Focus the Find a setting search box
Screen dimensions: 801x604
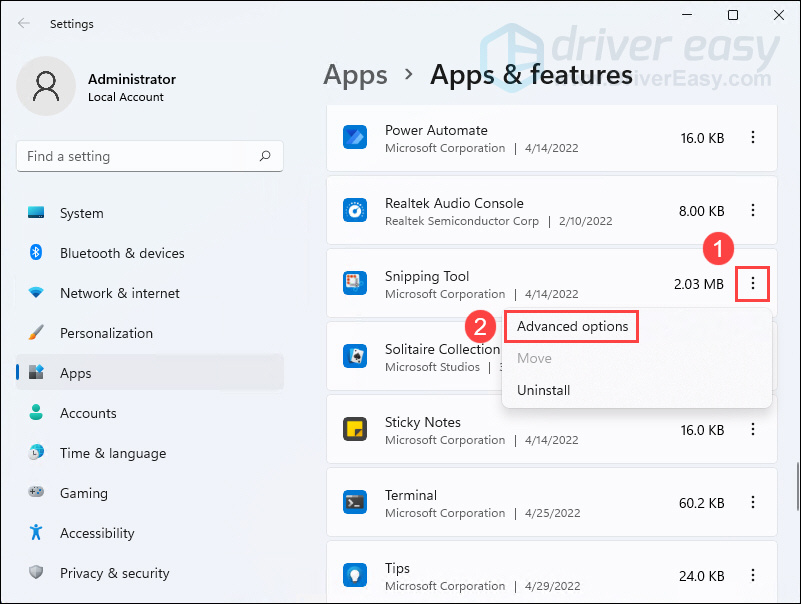150,156
